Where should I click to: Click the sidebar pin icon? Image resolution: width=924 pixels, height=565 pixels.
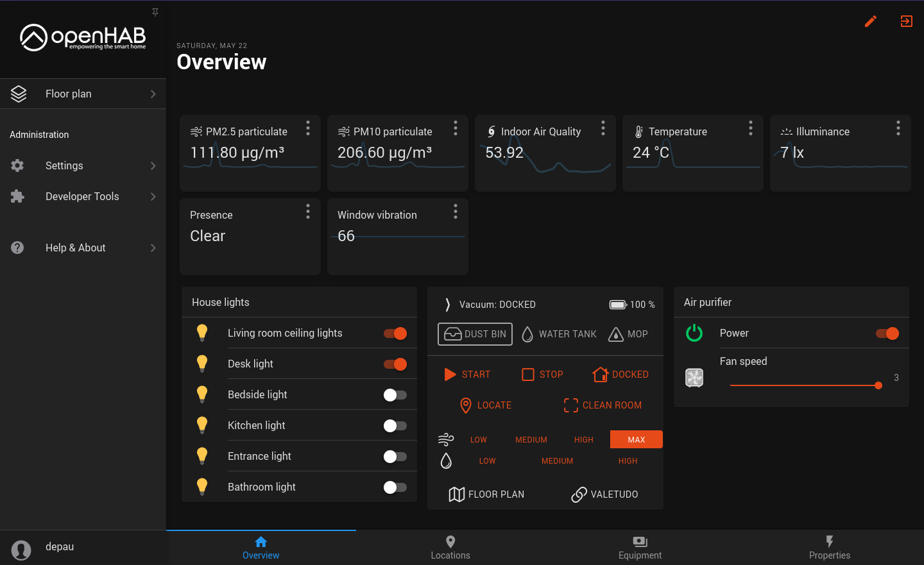coord(155,12)
